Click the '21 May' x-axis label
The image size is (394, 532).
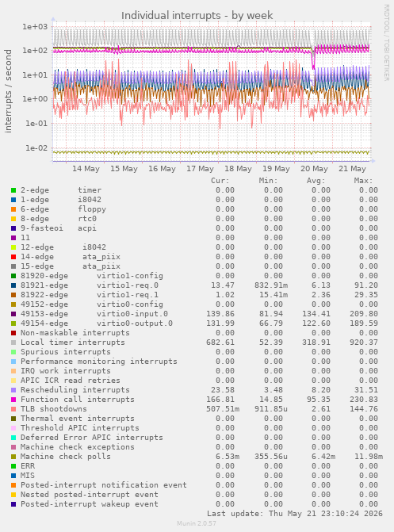coord(352,169)
